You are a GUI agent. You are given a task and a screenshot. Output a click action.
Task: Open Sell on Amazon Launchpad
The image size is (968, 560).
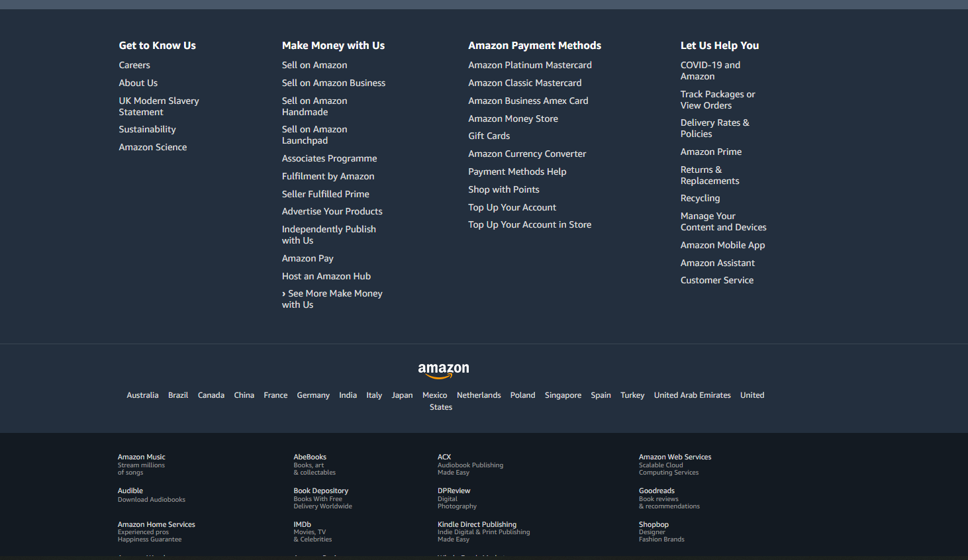pyautogui.click(x=315, y=135)
